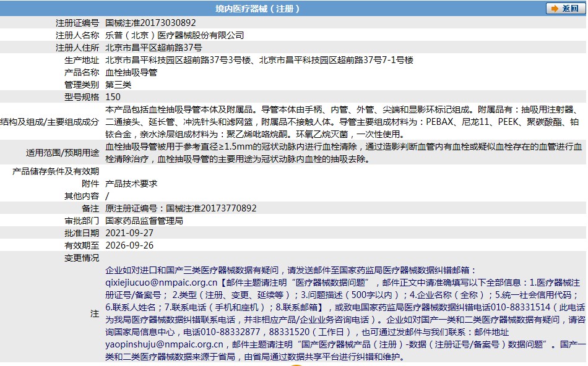
Task: Open the attachment 产品技术要求
Action: (131, 184)
